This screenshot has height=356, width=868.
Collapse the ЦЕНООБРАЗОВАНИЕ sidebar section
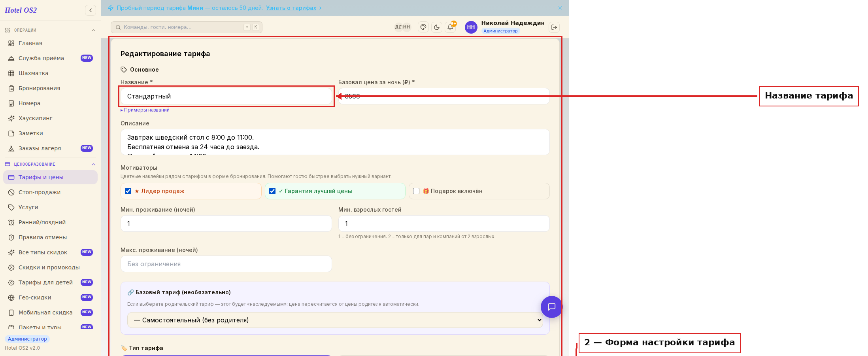[93, 164]
